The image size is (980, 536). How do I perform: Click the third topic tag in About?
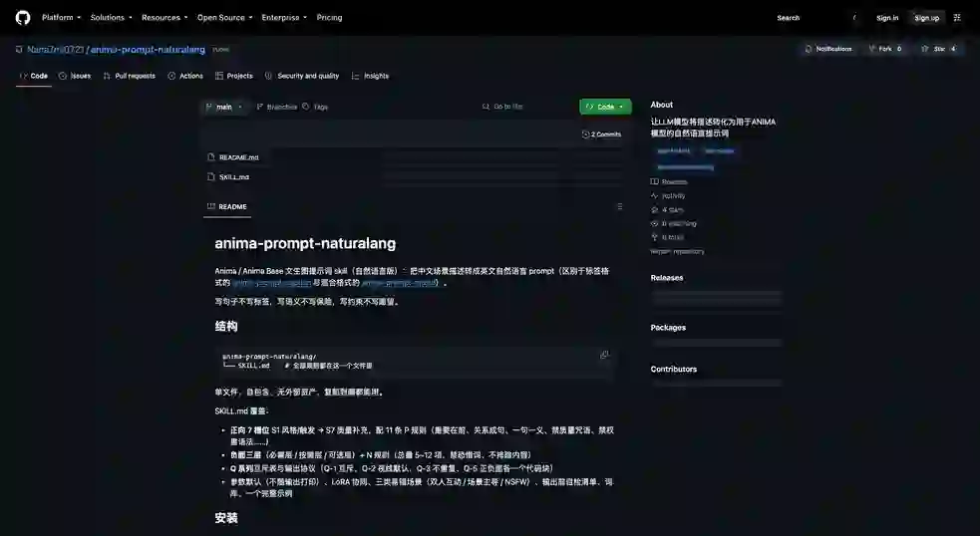(x=686, y=166)
